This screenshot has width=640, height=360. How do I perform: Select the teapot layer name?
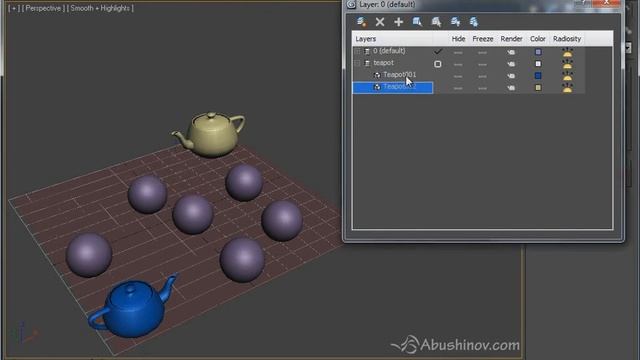click(383, 63)
